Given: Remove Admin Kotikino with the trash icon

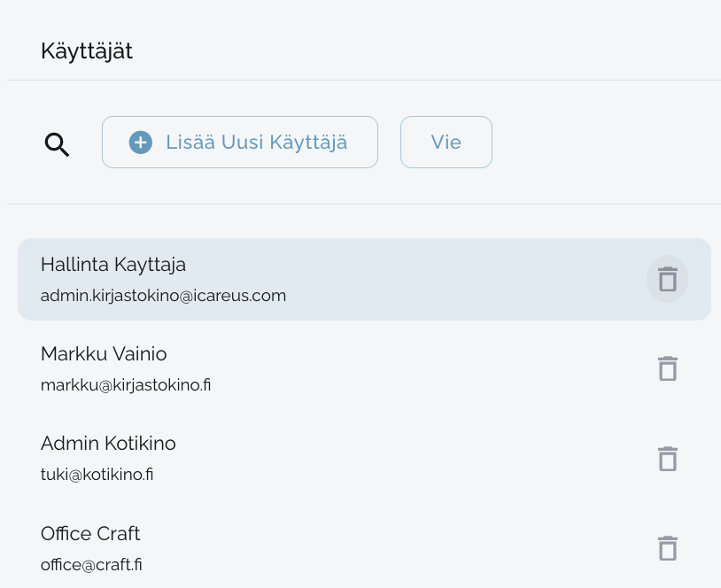Looking at the screenshot, I should [668, 459].
